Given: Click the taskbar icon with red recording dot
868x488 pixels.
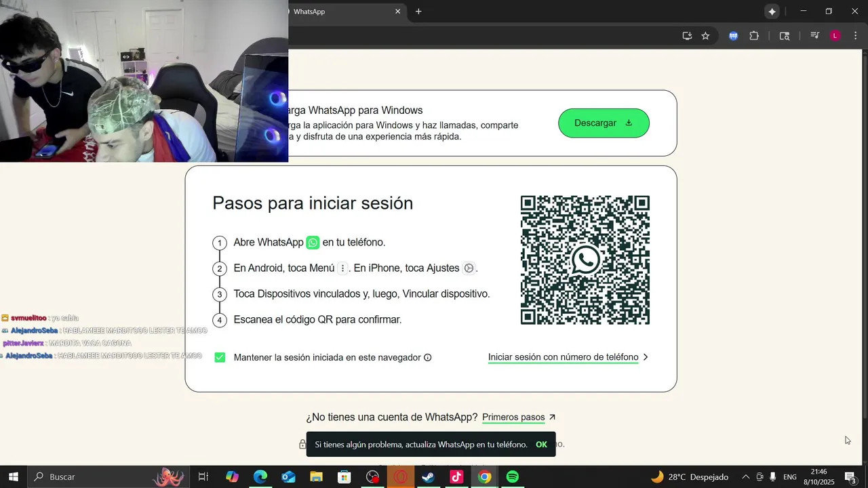Looking at the screenshot, I should pyautogui.click(x=372, y=477).
